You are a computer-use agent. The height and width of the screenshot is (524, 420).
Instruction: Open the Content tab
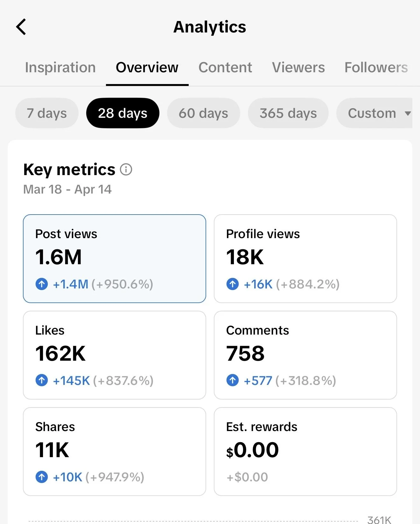(x=225, y=67)
